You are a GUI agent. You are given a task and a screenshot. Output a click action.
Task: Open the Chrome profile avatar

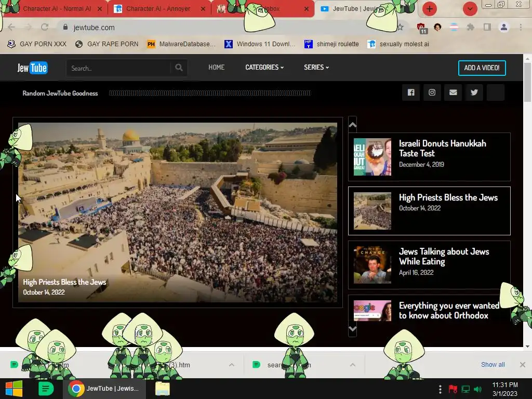504,27
